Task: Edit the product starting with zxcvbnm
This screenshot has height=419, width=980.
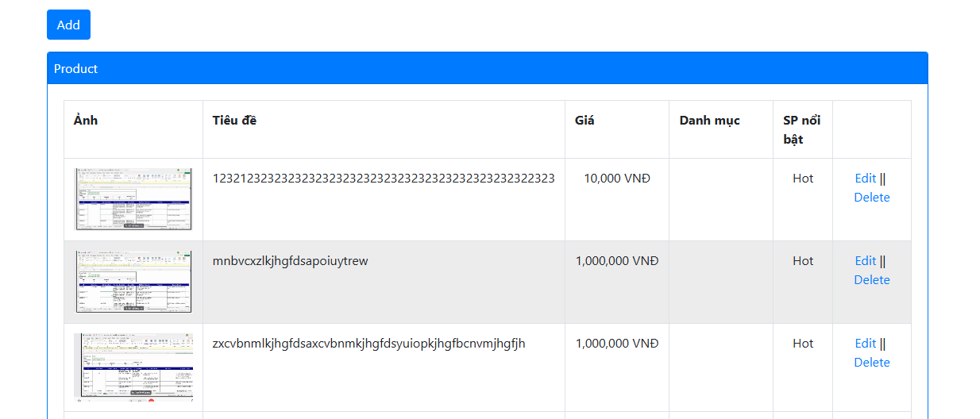Action: click(865, 344)
